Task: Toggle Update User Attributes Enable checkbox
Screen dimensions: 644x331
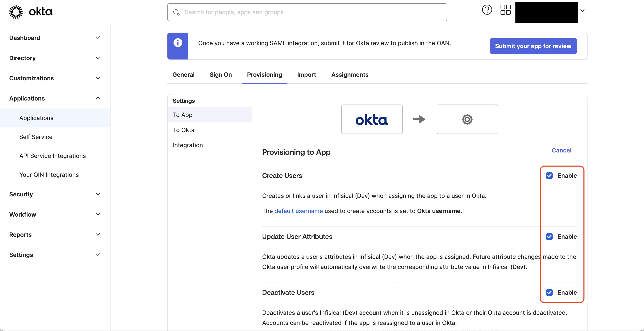Action: pyautogui.click(x=549, y=237)
